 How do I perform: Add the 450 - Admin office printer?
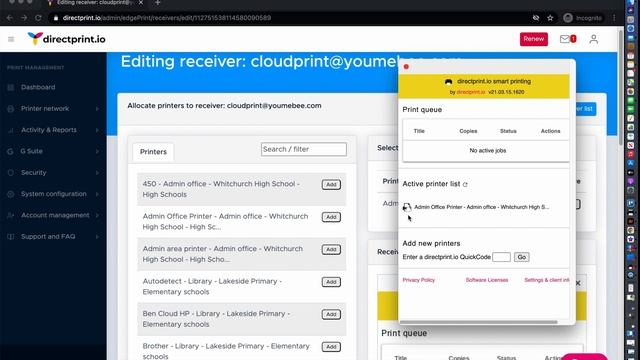pos(331,184)
